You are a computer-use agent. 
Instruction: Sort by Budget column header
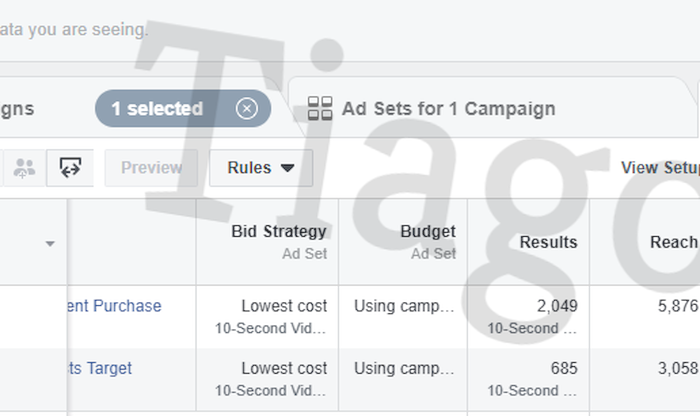(x=427, y=232)
